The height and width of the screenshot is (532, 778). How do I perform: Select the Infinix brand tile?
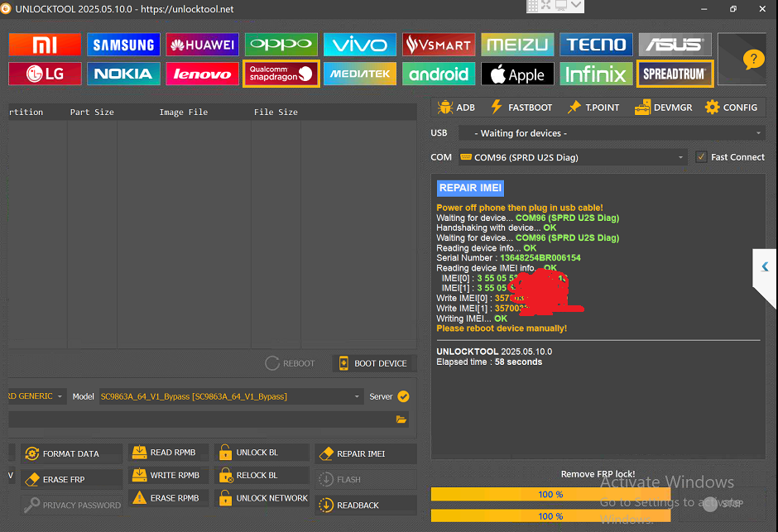(596, 74)
